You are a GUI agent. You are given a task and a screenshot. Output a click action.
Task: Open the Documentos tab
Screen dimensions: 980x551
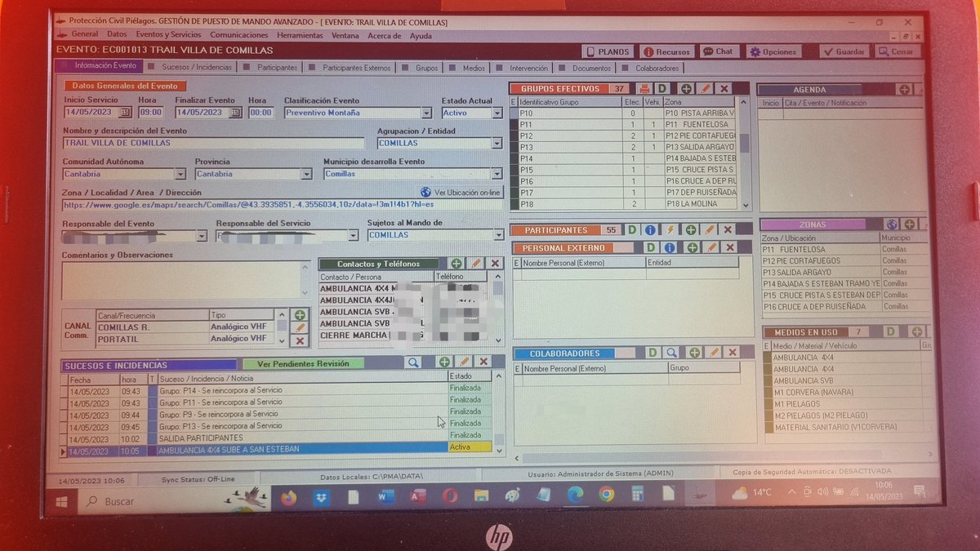pyautogui.click(x=586, y=69)
